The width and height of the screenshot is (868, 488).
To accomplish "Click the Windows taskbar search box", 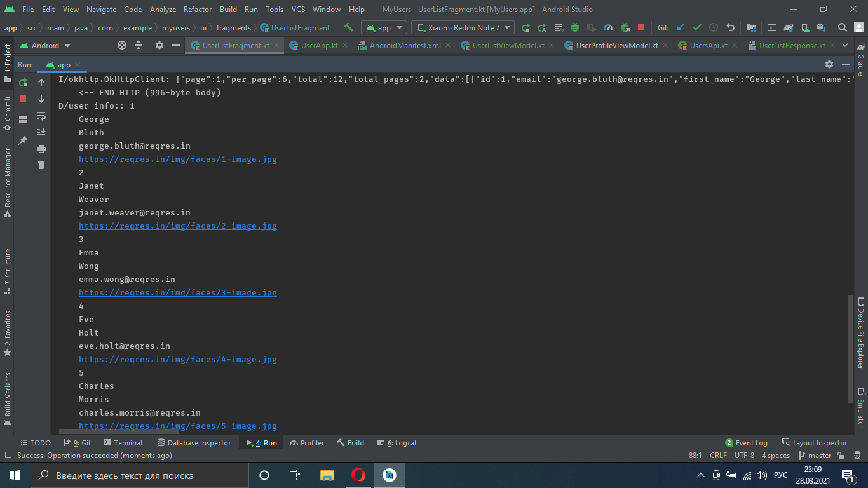I will click(140, 475).
